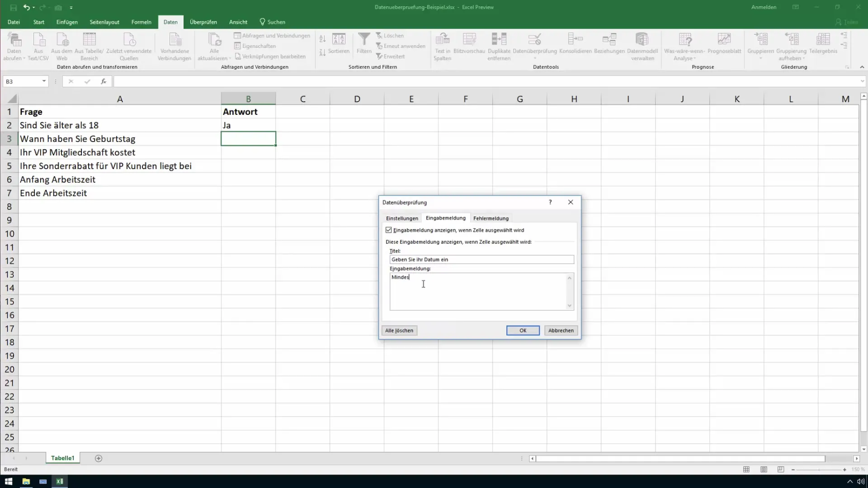Click Text in Spalten tool

443,46
